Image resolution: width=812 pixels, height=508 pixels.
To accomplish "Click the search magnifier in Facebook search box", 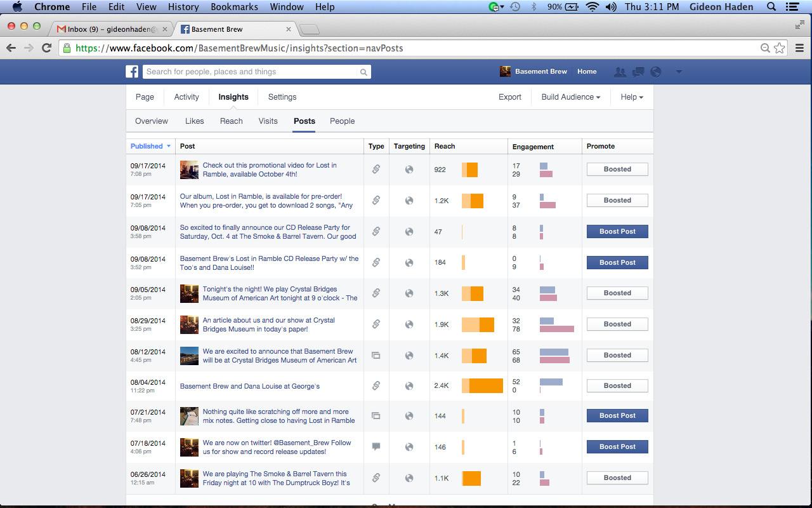I will [363, 72].
